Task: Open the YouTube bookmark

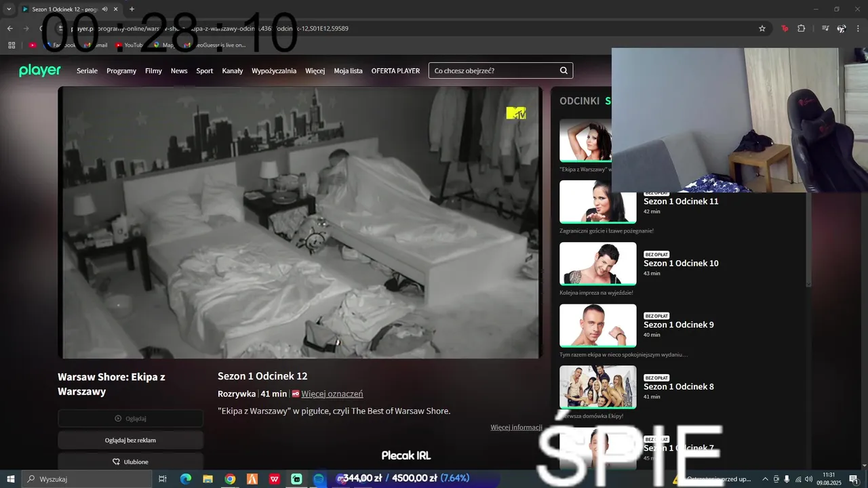Action: pyautogui.click(x=129, y=45)
